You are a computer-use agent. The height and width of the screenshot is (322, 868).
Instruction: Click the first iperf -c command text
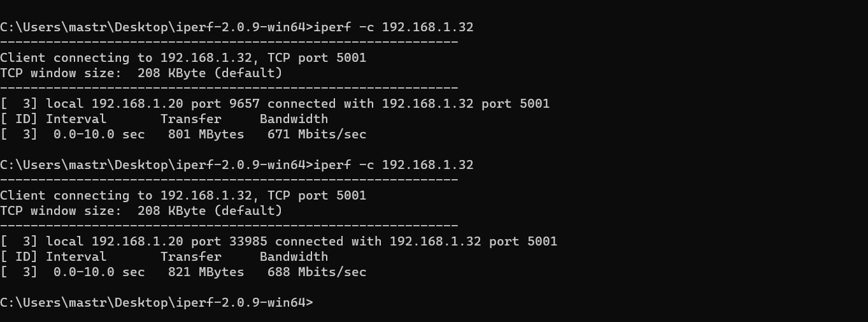pyautogui.click(x=394, y=27)
